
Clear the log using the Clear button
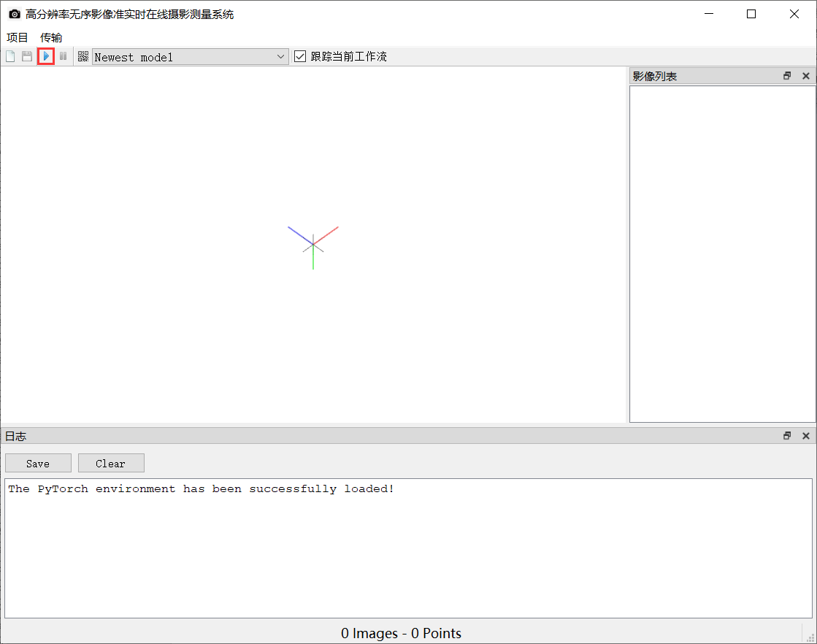(x=111, y=463)
